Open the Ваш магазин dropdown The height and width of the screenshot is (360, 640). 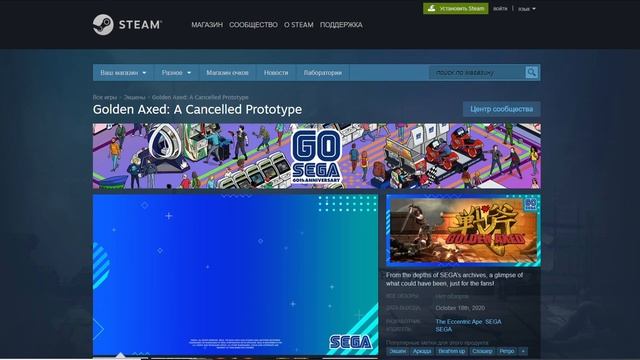click(x=123, y=73)
